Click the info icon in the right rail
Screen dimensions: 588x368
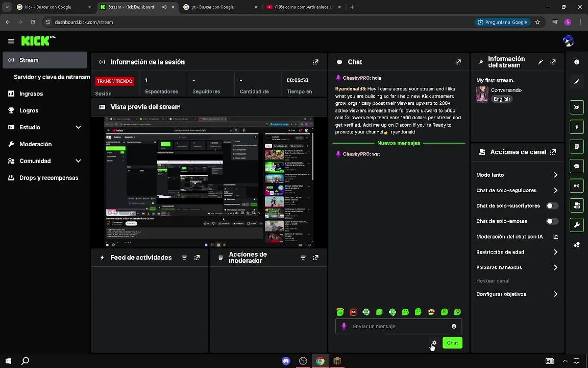[x=577, y=62]
